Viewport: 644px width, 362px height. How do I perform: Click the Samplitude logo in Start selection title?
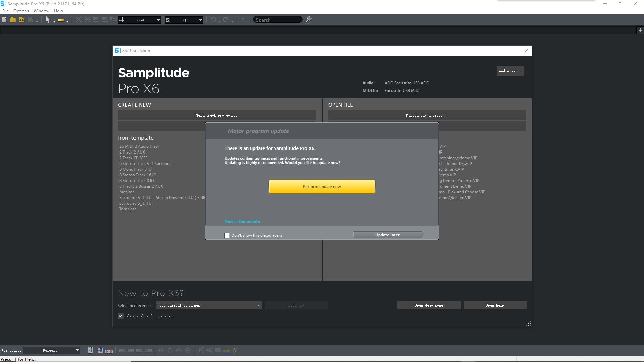pyautogui.click(x=118, y=50)
